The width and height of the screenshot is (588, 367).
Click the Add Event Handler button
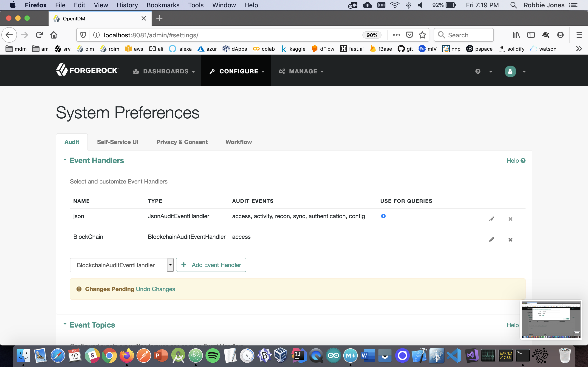211,265
